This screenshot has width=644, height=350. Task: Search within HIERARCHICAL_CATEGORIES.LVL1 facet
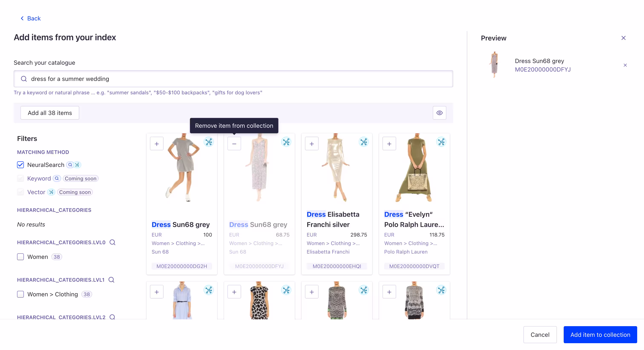112,280
